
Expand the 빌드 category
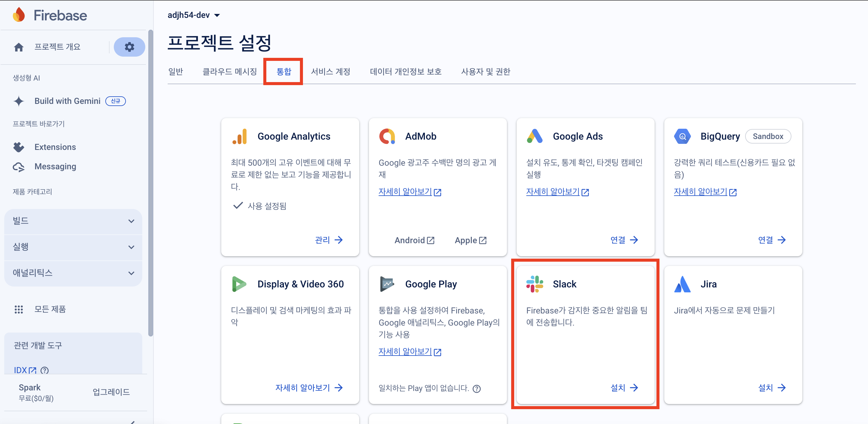[x=74, y=221]
